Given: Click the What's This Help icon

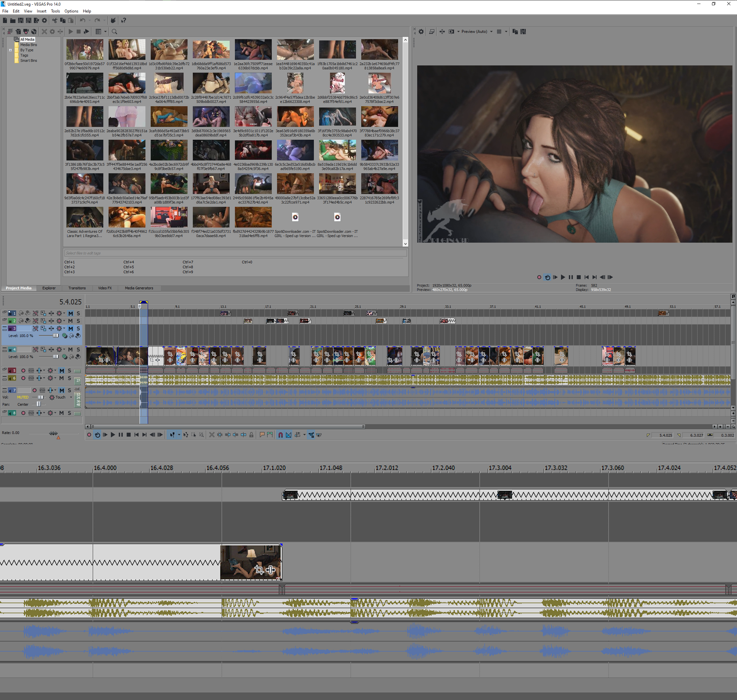Looking at the screenshot, I should pyautogui.click(x=124, y=20).
